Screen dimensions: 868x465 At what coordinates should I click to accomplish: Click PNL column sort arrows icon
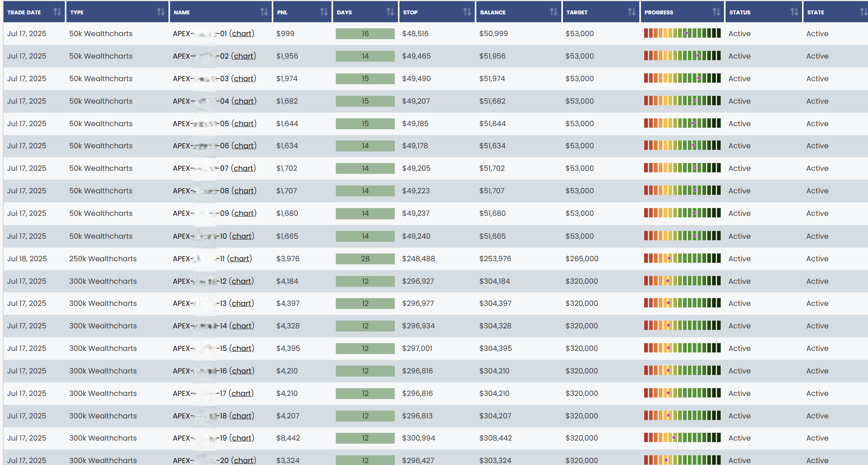point(324,12)
